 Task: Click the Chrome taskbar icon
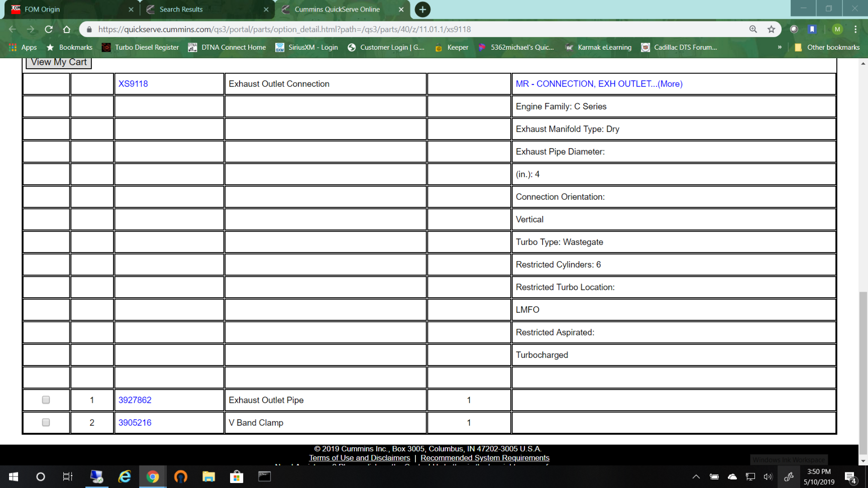pyautogui.click(x=152, y=476)
